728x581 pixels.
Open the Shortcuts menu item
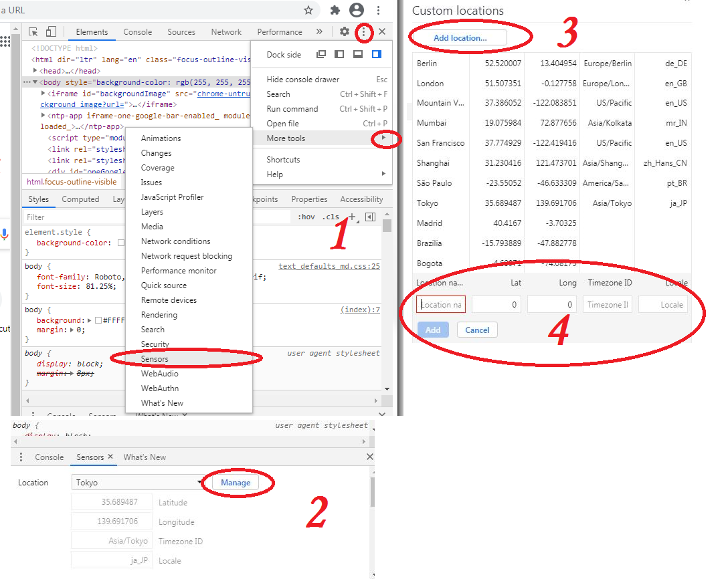tap(322, 160)
